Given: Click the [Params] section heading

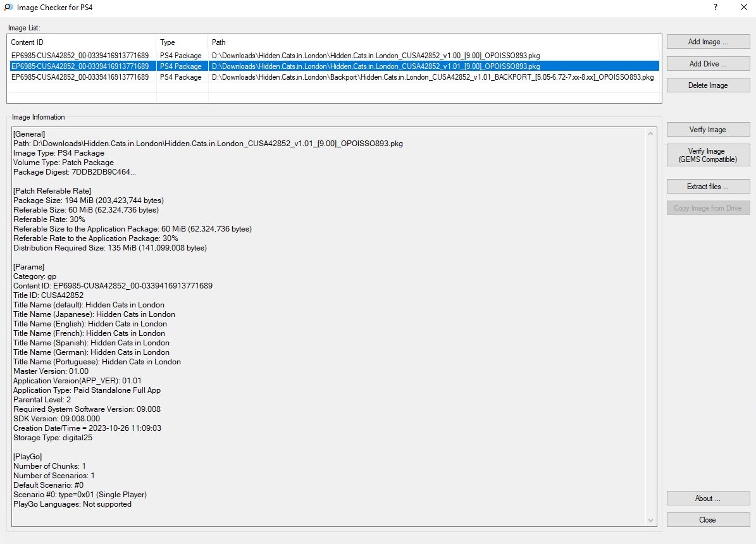Looking at the screenshot, I should pyautogui.click(x=29, y=267).
